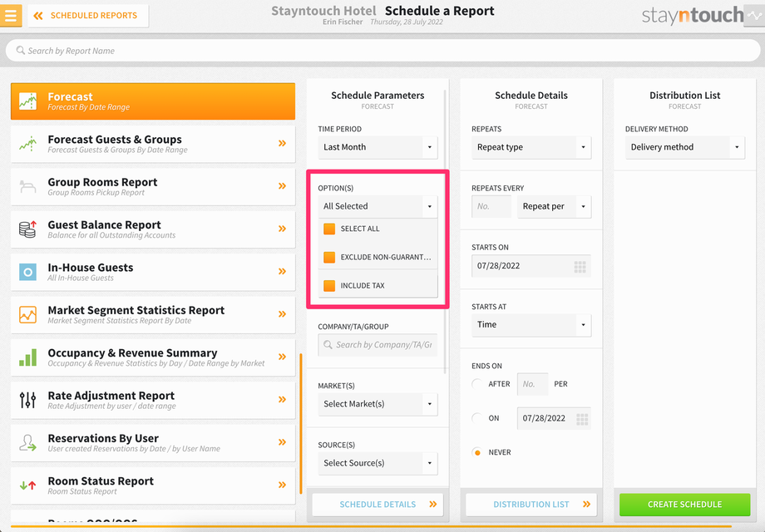The image size is (765, 532).
Task: Click the Guest Balance Report coins icon
Action: pos(27,229)
